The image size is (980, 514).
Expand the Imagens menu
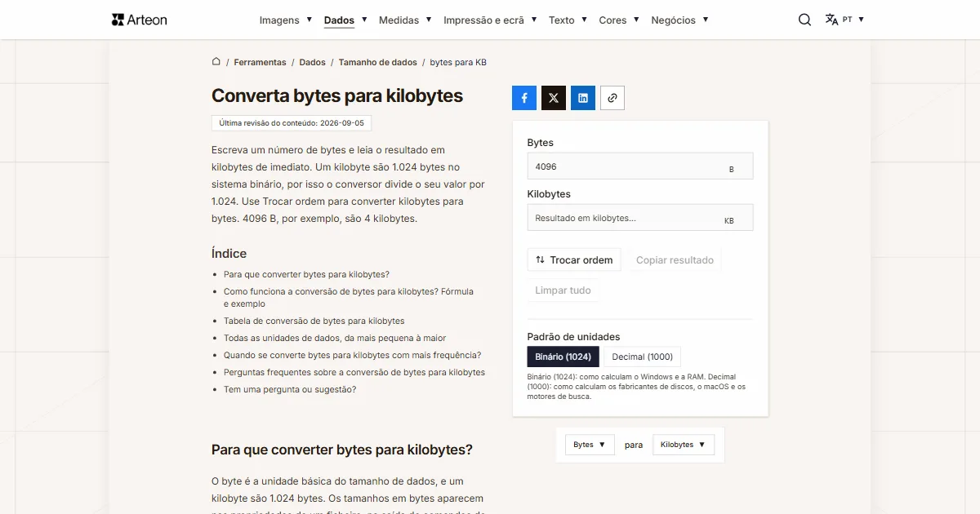286,20
